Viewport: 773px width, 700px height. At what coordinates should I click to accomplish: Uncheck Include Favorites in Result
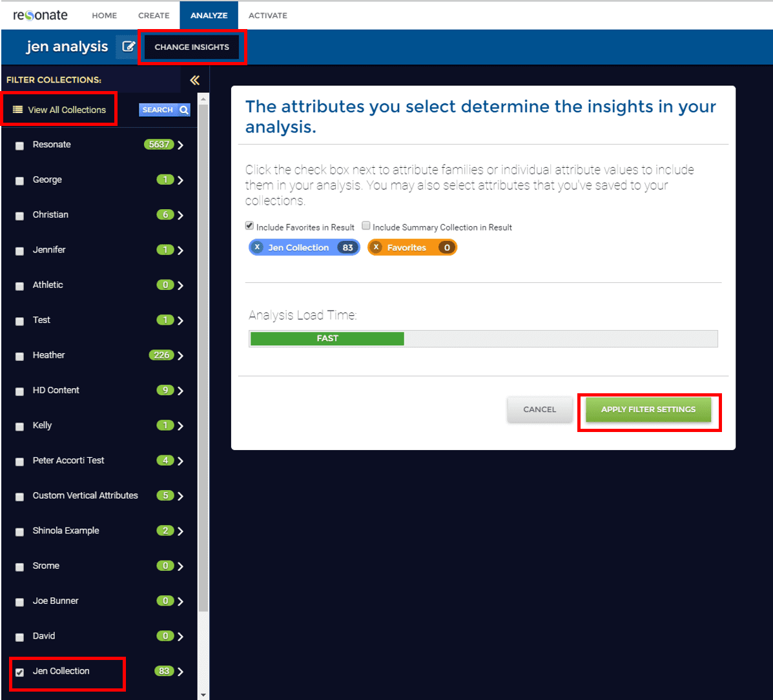pos(249,226)
